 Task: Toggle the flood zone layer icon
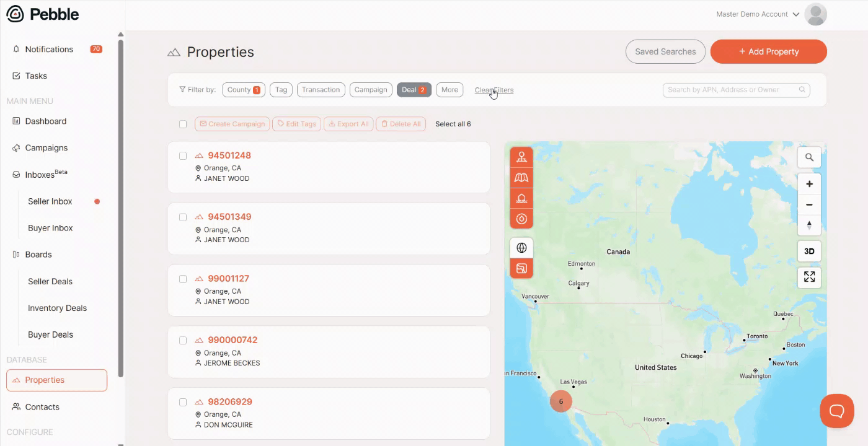[x=521, y=198]
